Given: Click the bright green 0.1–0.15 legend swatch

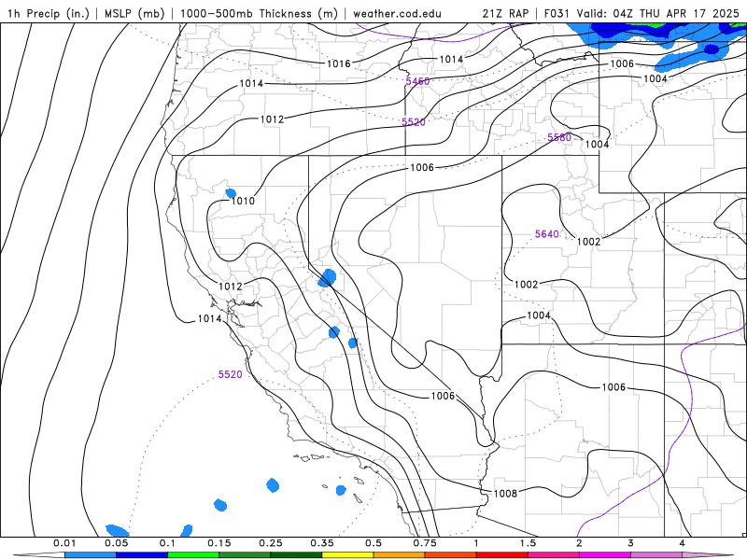Looking at the screenshot, I should point(193,555).
